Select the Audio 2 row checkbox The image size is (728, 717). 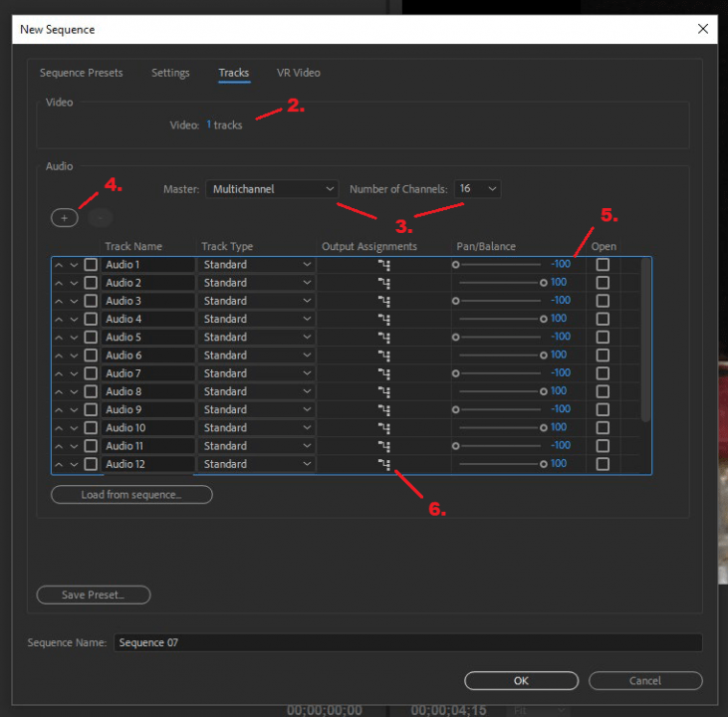pos(91,283)
